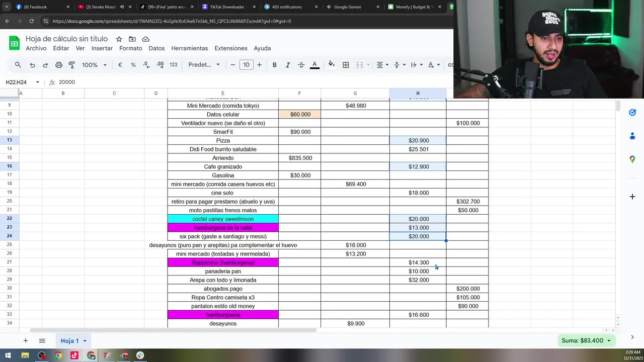Open the Windows Start menu

point(8,355)
